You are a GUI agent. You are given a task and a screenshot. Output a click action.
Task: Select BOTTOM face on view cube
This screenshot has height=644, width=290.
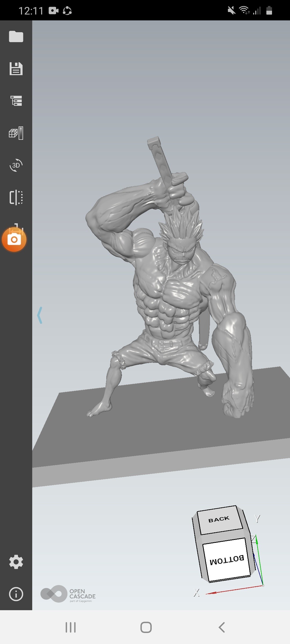pyautogui.click(x=227, y=559)
